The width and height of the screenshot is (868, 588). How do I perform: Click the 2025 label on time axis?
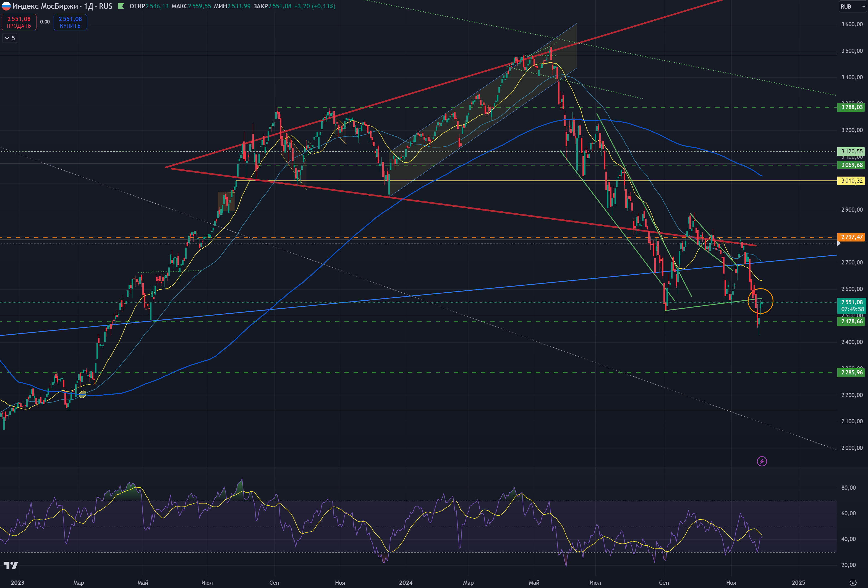coord(799,582)
